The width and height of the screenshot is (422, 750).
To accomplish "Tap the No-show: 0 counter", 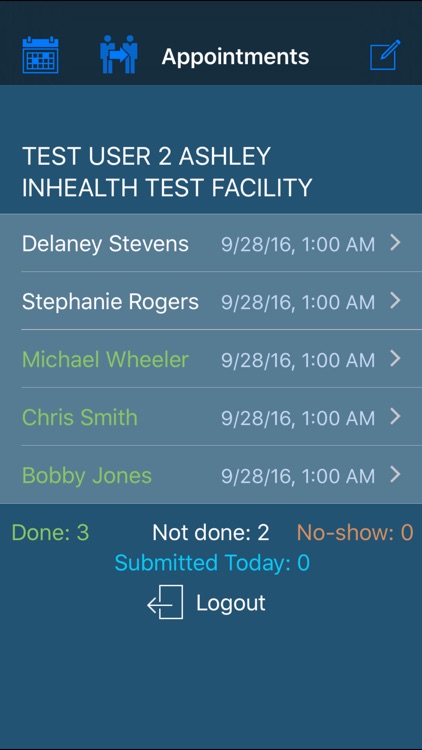I will [355, 532].
